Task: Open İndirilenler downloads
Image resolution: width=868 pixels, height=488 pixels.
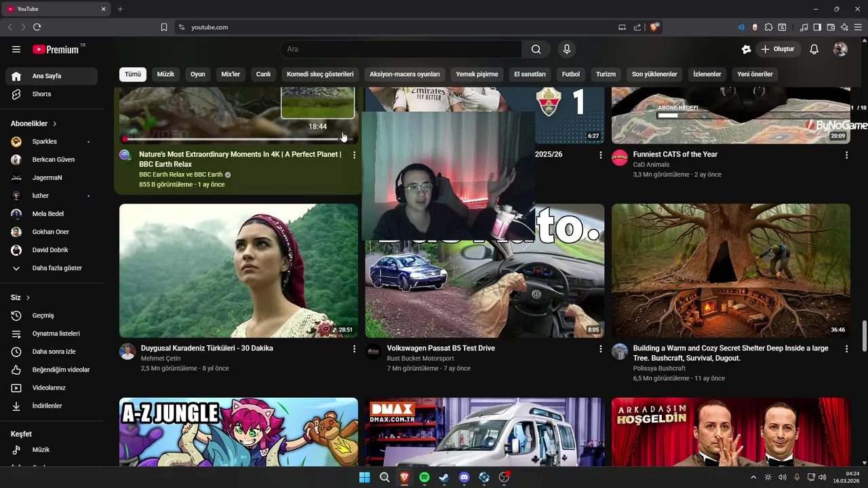Action: (x=52, y=406)
